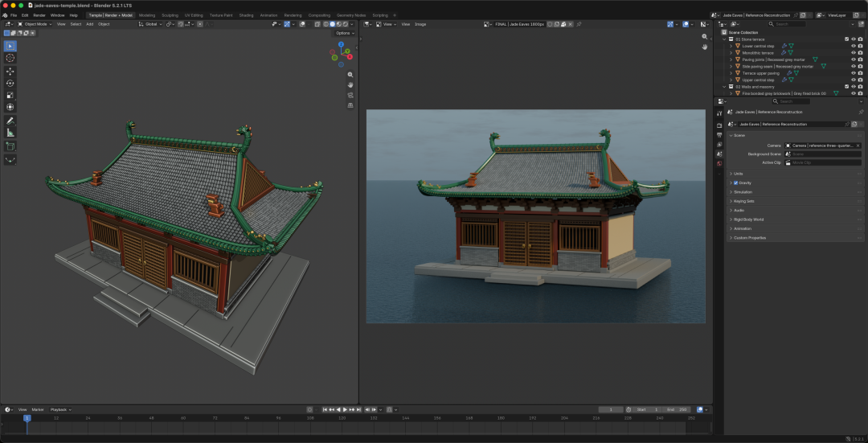Clear the Camera field with X button
The height and width of the screenshot is (443, 868).
click(x=858, y=145)
